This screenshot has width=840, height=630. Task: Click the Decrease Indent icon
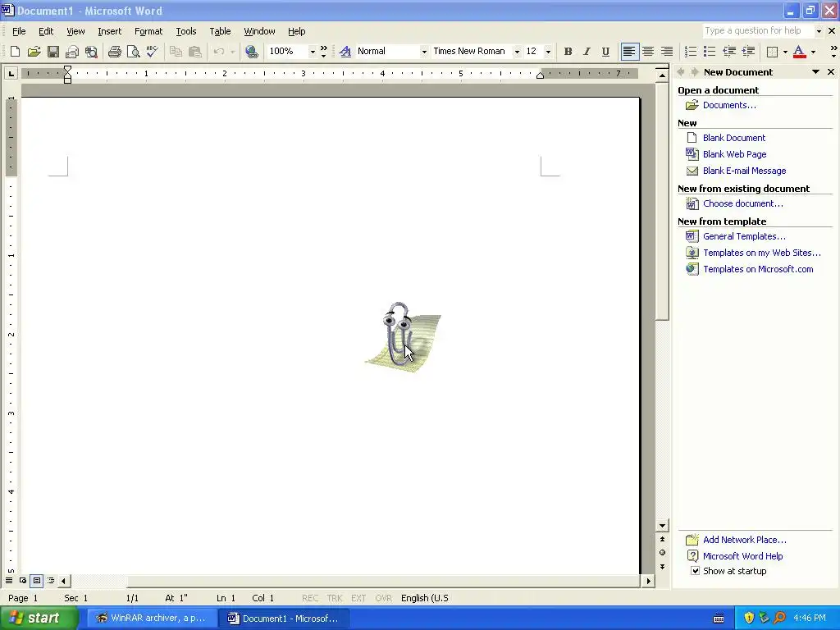(728, 52)
